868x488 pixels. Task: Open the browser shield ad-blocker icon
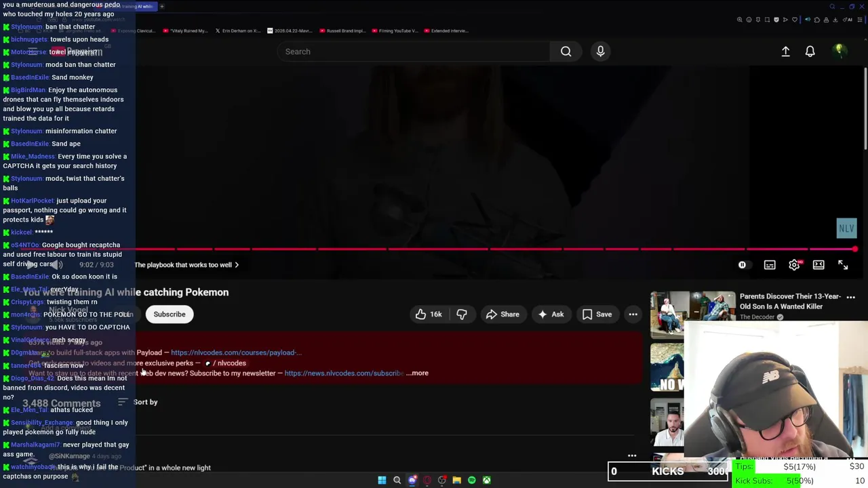coord(776,20)
